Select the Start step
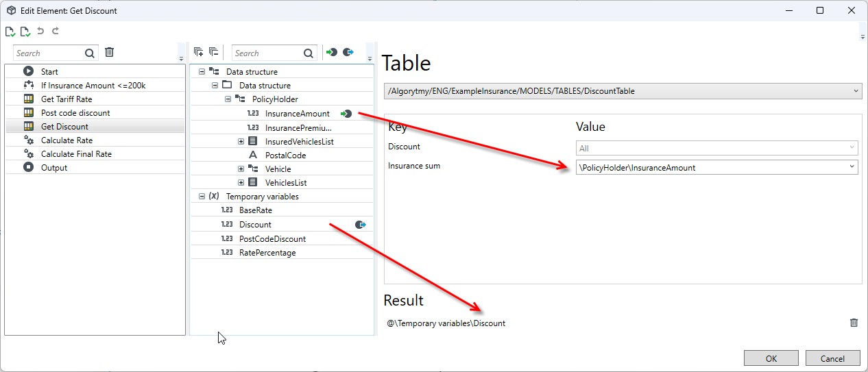Screen dimensions: 868x372 click(x=95, y=71)
